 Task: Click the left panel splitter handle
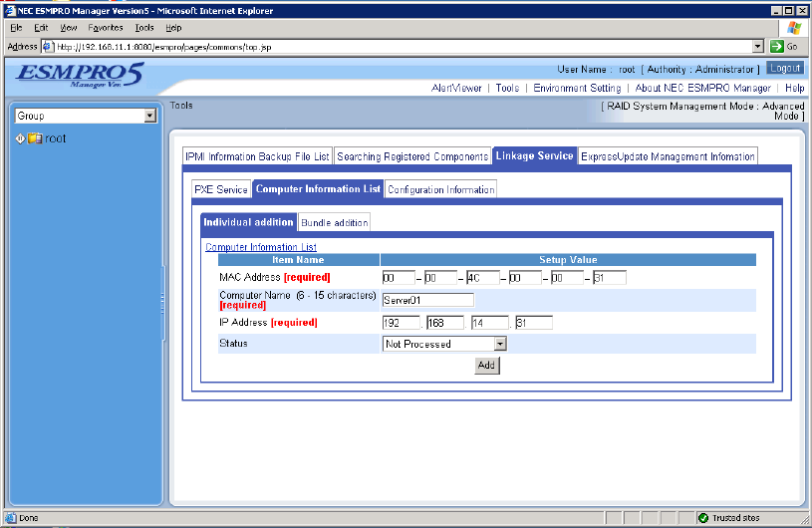(162, 303)
